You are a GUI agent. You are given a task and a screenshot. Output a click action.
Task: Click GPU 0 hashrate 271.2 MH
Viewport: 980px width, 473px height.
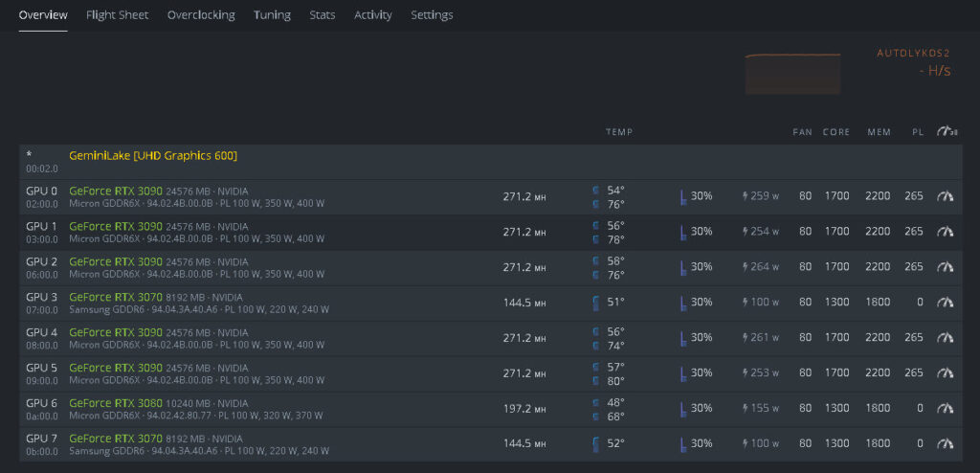pos(524,196)
